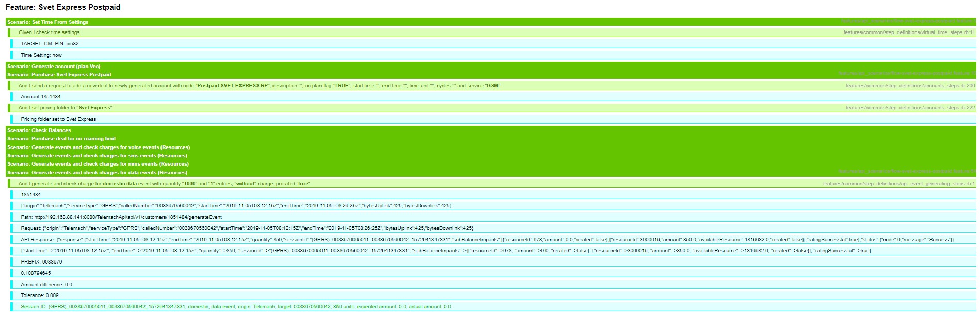Screen dimensions: 980x312
Task: Click the api_event_generating_steps.rb:1 file reference
Action: pyautogui.click(x=898, y=184)
